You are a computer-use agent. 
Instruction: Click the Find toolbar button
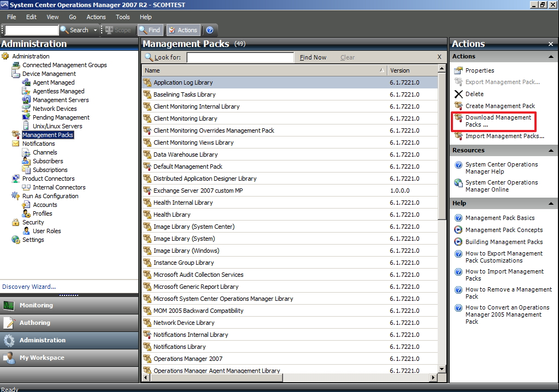(150, 30)
